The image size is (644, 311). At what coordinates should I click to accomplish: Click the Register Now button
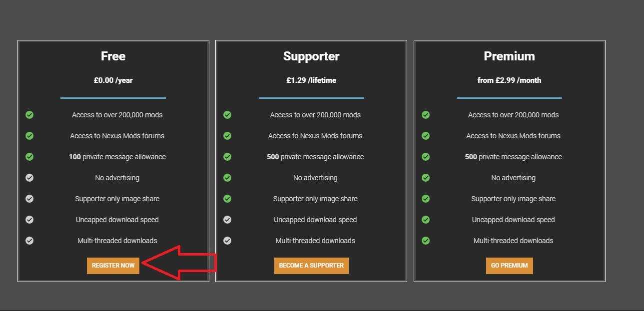[x=113, y=266]
